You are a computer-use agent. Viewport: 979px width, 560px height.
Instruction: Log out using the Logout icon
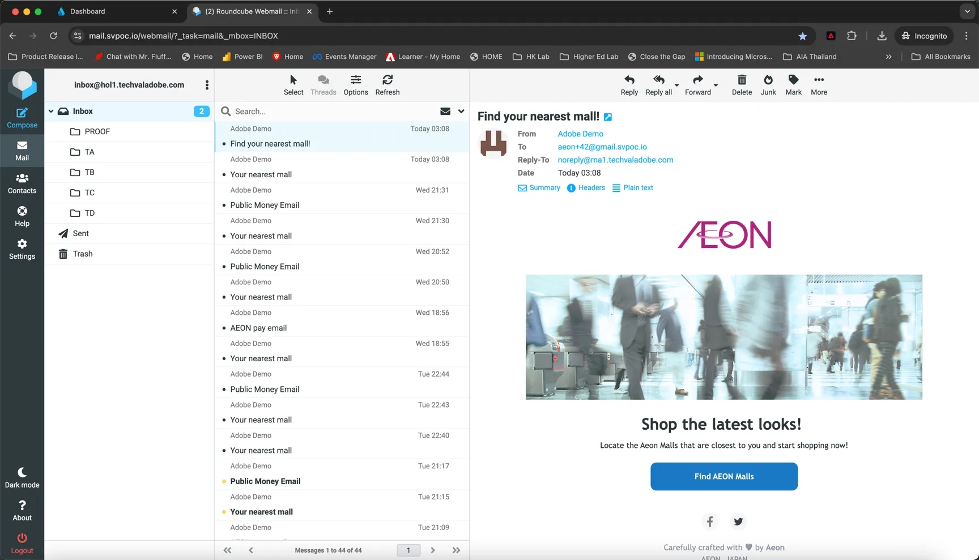tap(22, 538)
